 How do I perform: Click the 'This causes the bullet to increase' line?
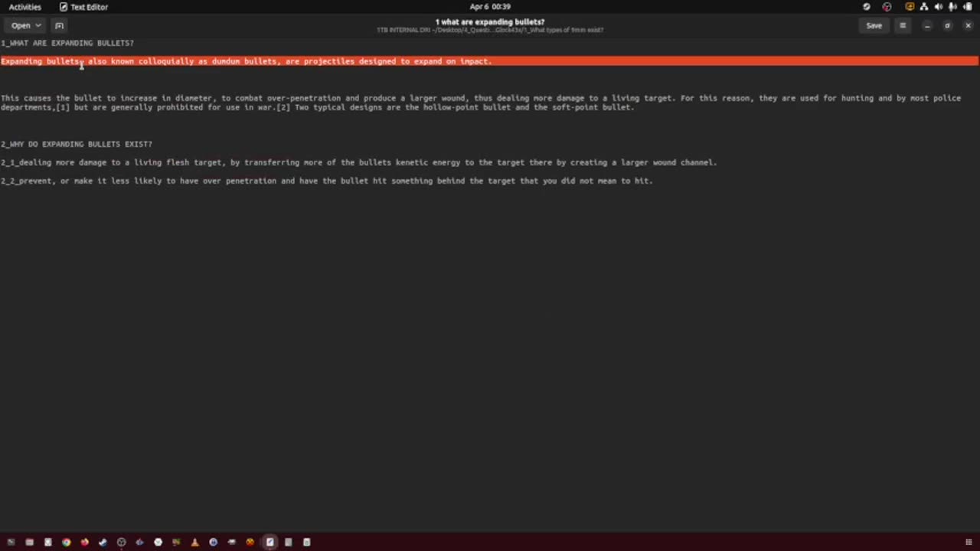pos(481,98)
